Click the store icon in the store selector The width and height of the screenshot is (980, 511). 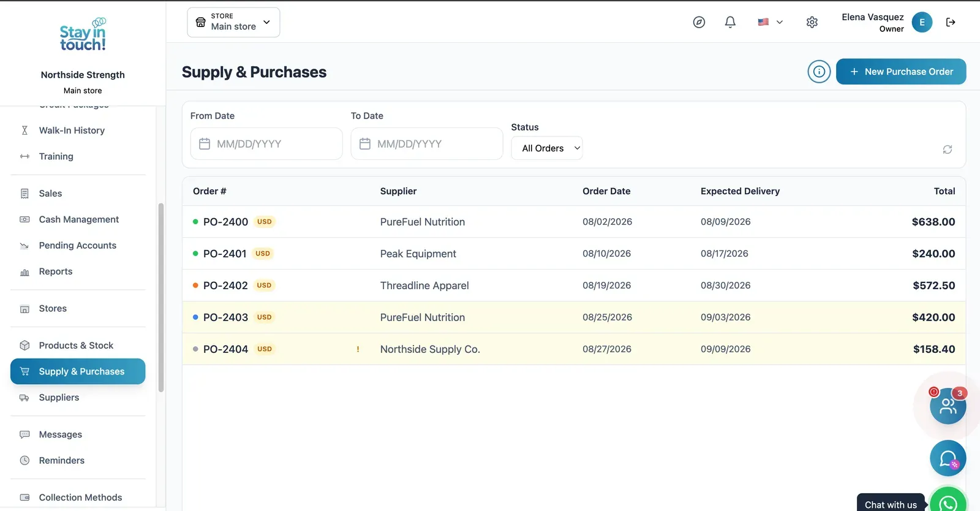pos(200,22)
